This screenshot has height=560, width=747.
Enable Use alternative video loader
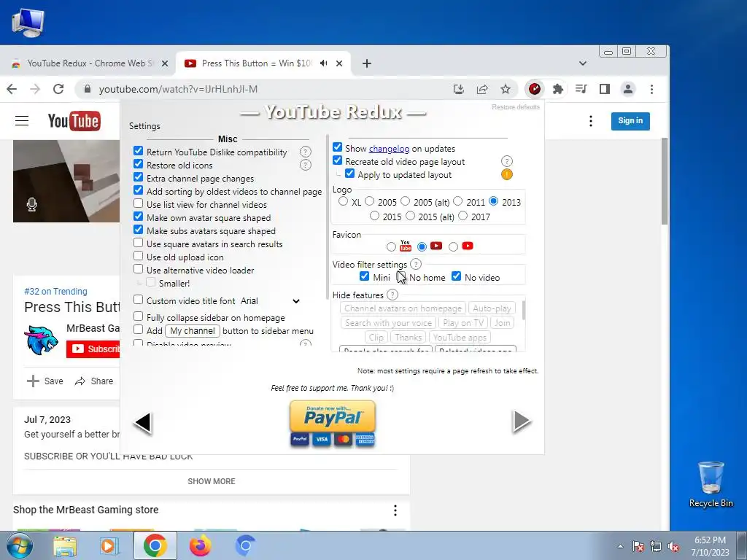pos(138,269)
